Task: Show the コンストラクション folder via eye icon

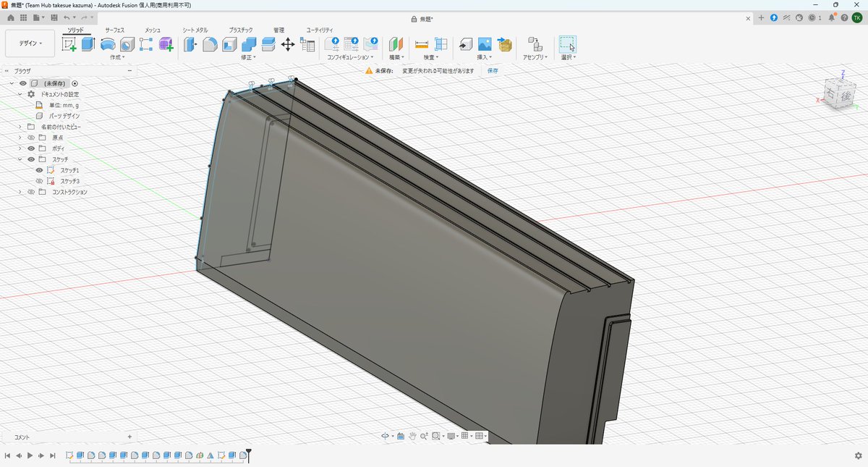Action: click(31, 192)
